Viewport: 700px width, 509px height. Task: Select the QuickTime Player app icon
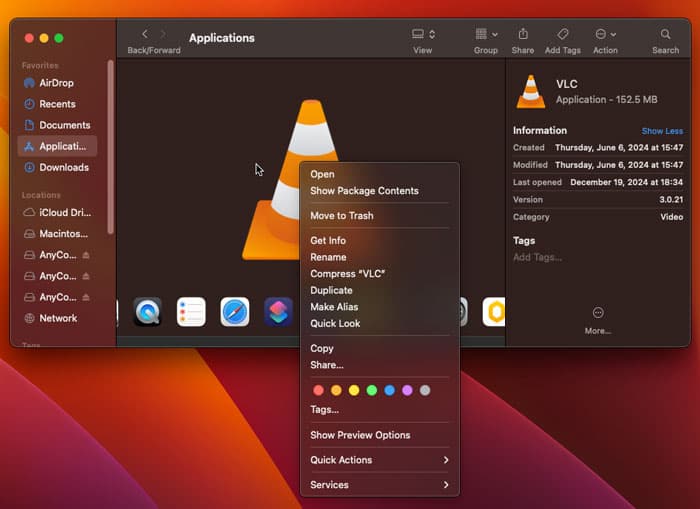[x=147, y=312]
